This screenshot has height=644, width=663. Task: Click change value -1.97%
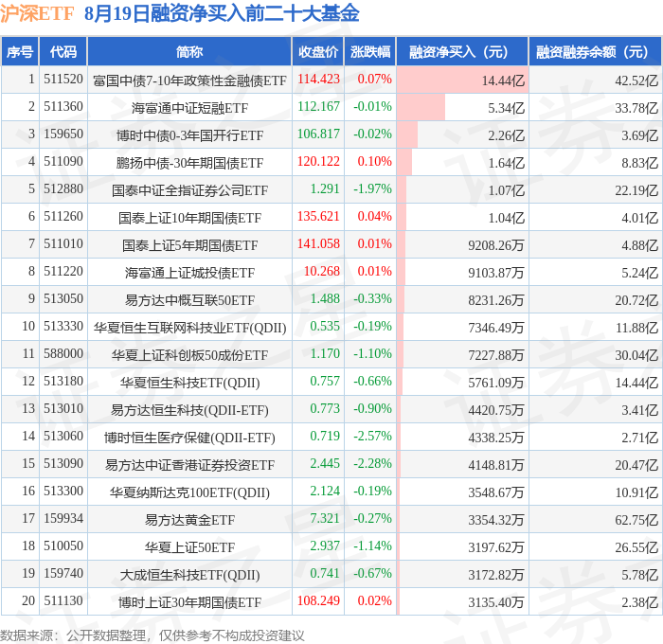point(372,189)
